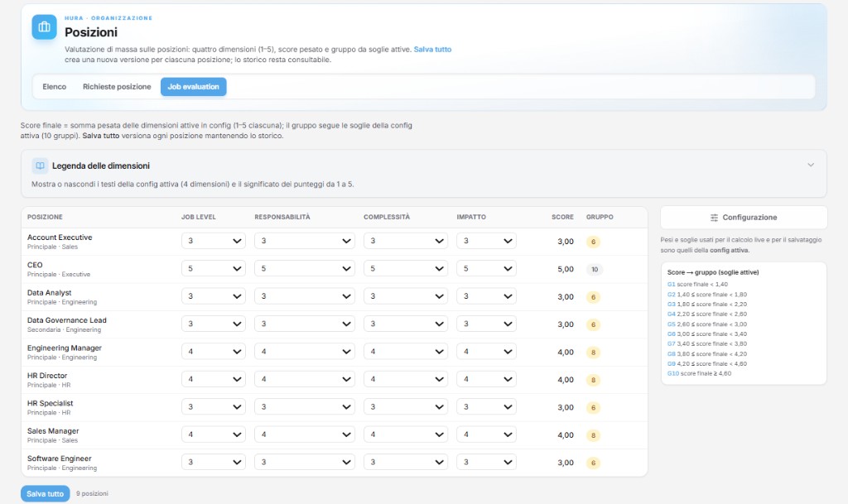
Task: Open Job Level dropdown for Engineering Manager
Action: tap(214, 352)
